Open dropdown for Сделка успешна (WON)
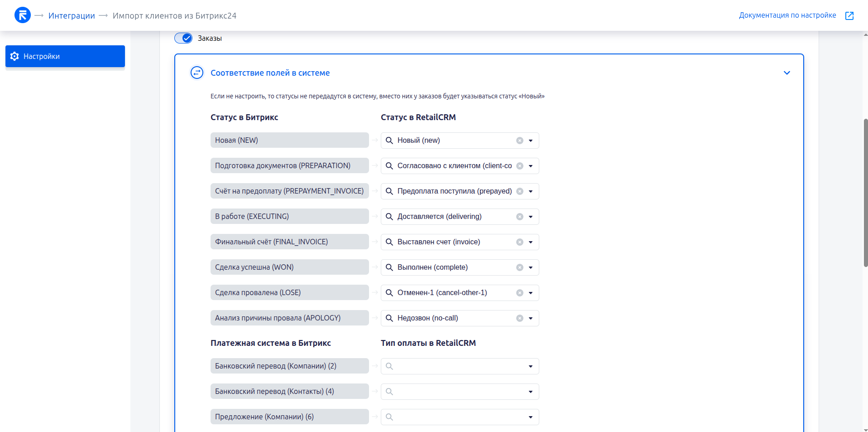The image size is (868, 432). click(531, 267)
